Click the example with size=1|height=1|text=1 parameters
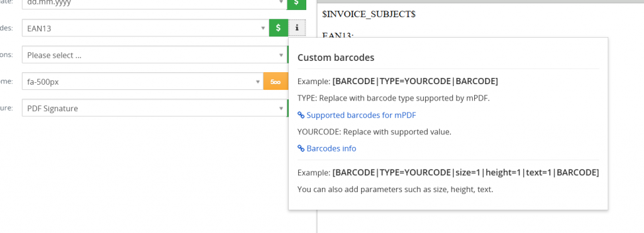 (x=465, y=173)
